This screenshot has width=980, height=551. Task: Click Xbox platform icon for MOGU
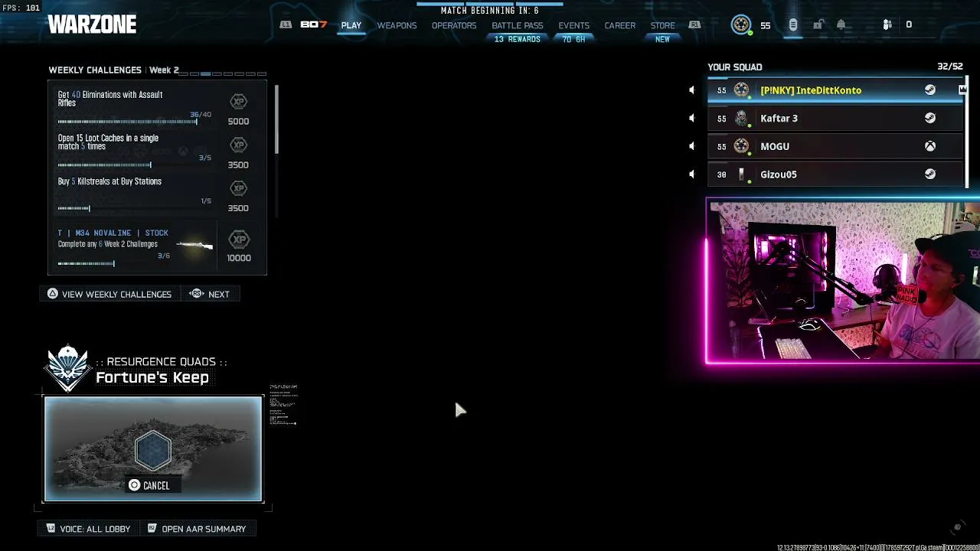tap(930, 146)
